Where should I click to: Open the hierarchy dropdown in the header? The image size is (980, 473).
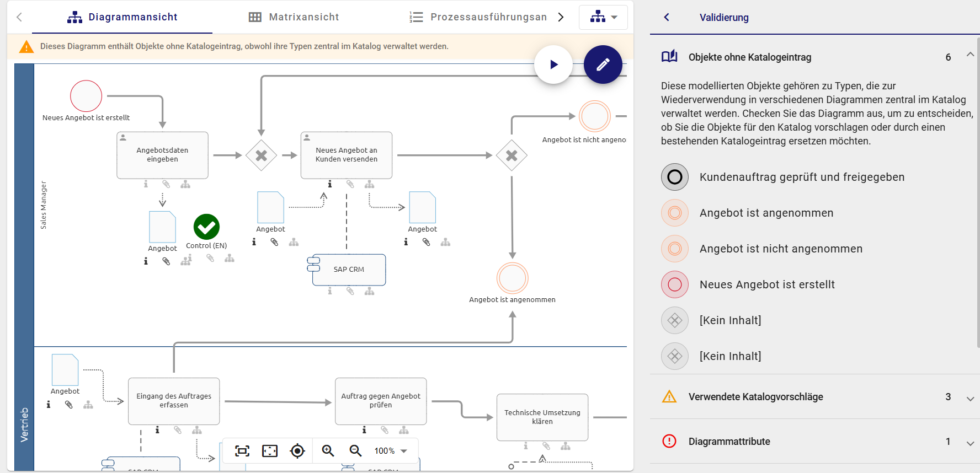[603, 17]
